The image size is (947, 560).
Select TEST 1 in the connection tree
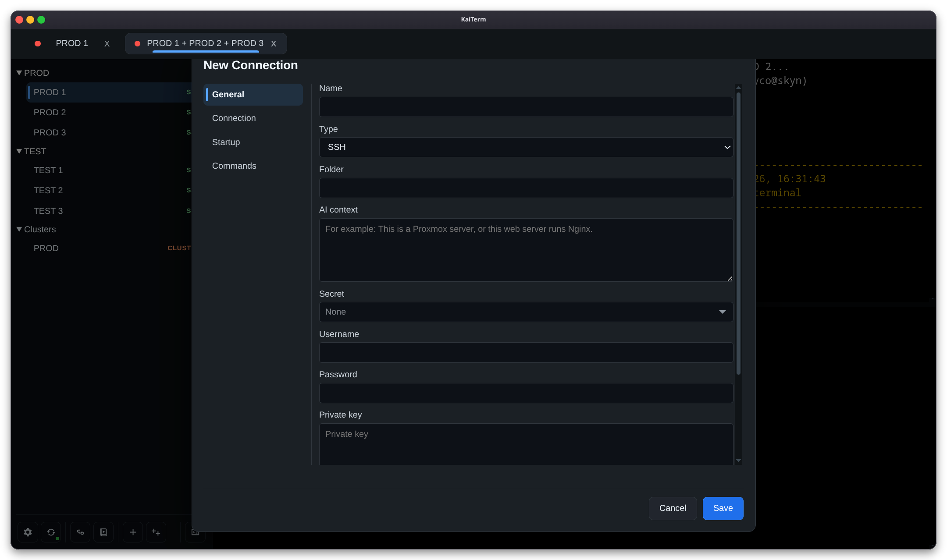pyautogui.click(x=109, y=170)
